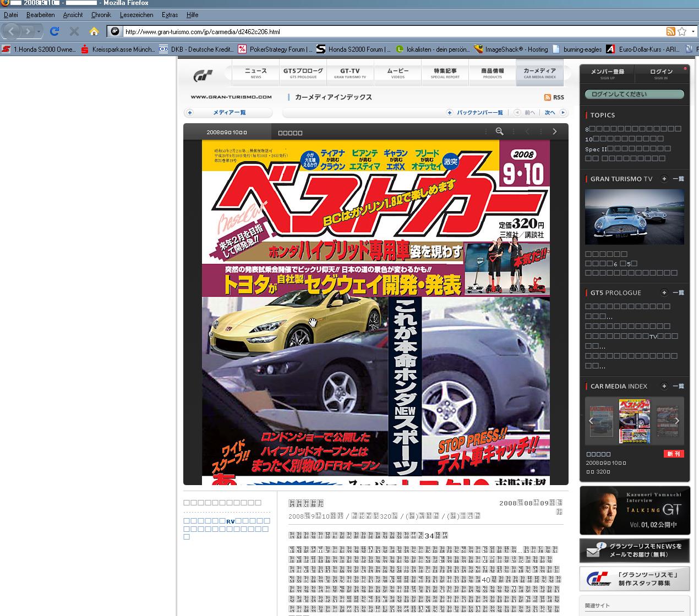
Task: Open the Extras menu
Action: pos(170,15)
